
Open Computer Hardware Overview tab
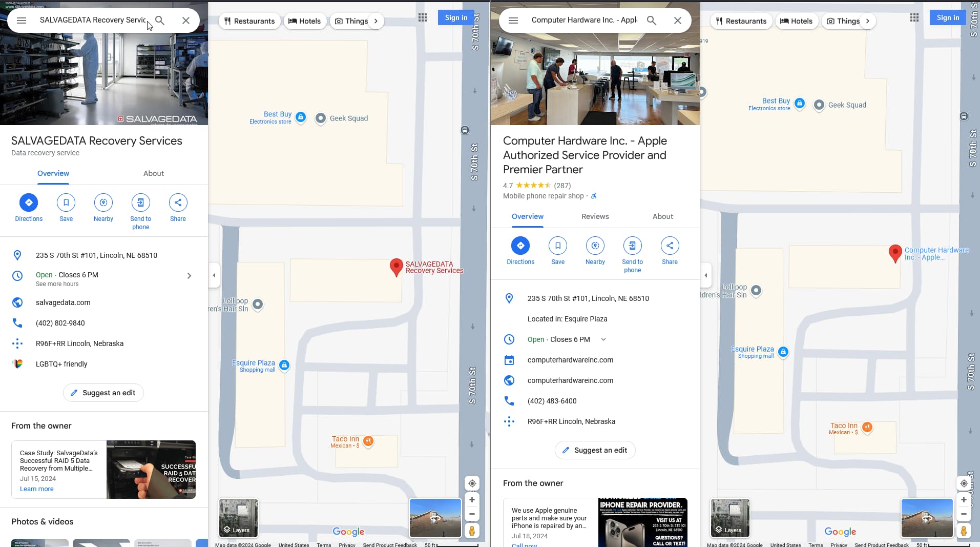(x=528, y=216)
